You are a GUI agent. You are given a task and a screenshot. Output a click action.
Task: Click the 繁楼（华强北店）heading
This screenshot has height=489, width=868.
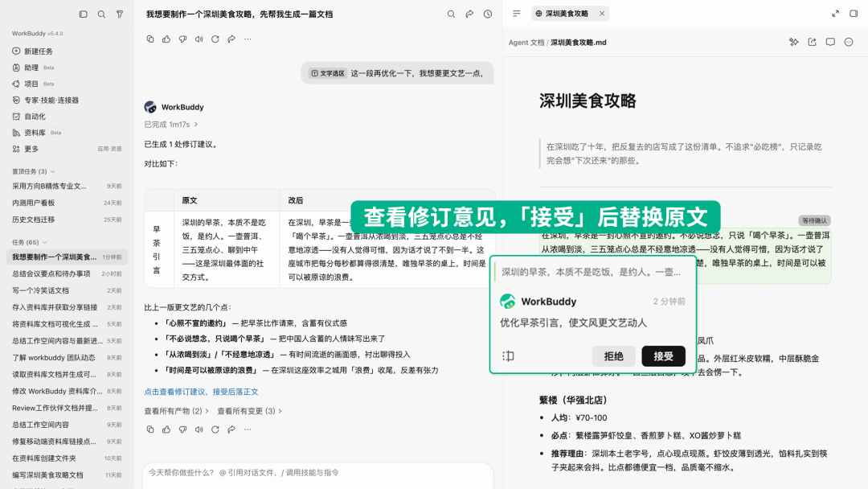(x=573, y=400)
